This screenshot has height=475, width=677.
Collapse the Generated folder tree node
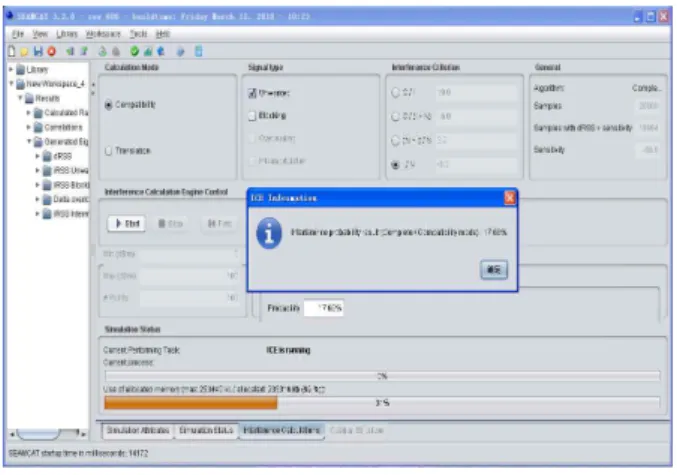(x=29, y=141)
